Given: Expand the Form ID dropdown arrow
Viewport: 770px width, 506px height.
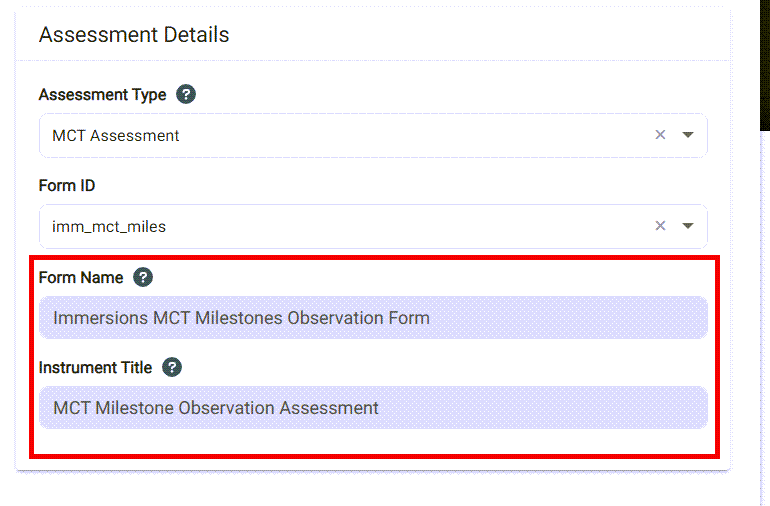Looking at the screenshot, I should coord(688,226).
